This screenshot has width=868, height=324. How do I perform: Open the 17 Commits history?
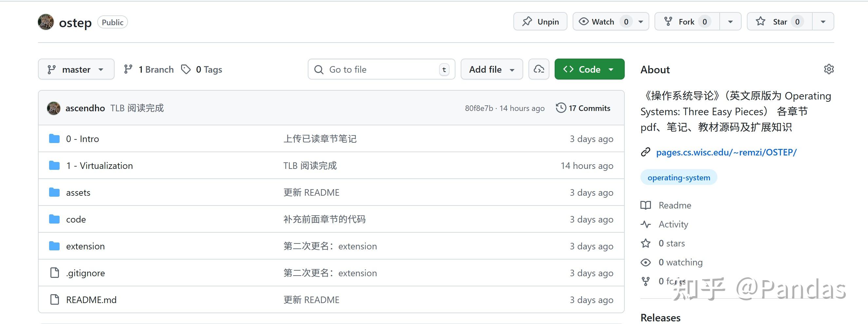(x=583, y=108)
